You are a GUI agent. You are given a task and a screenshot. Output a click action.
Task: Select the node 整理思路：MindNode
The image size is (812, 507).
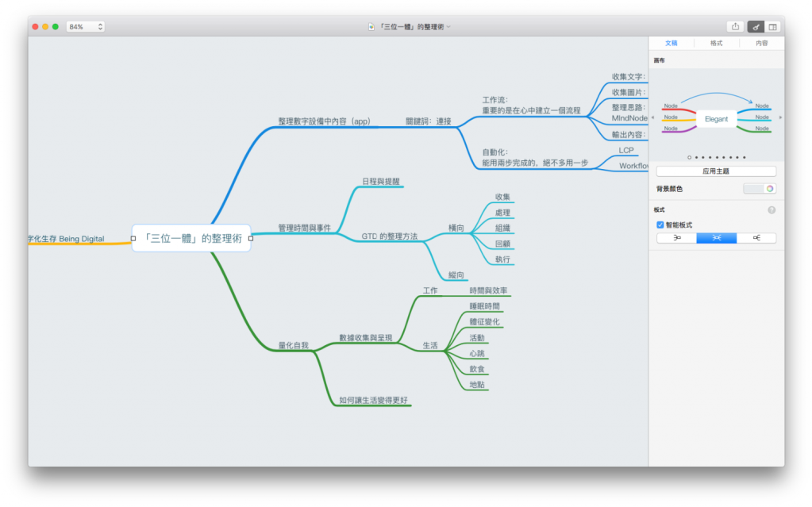point(629,113)
